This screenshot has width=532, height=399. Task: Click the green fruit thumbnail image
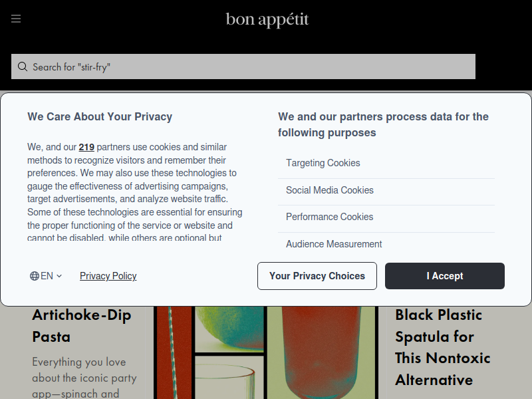coord(229,329)
